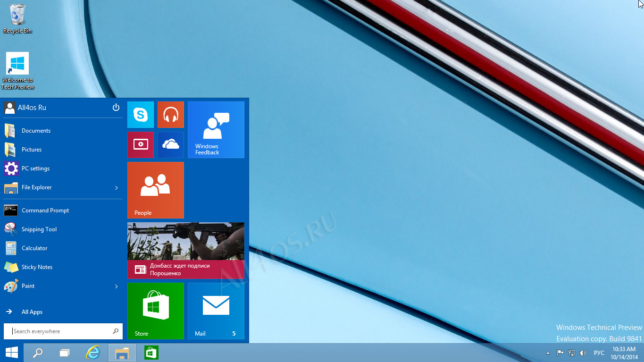
Task: Open the Skype tile
Action: click(141, 115)
